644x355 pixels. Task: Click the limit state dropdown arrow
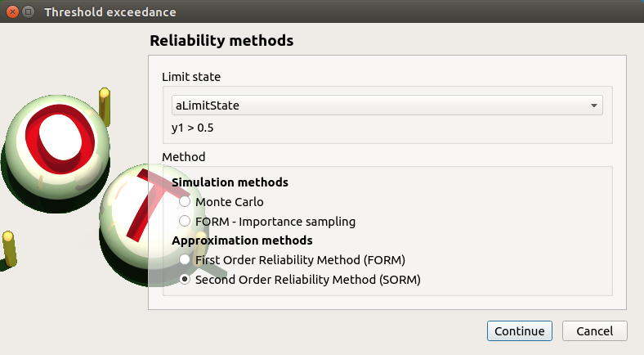pyautogui.click(x=594, y=106)
